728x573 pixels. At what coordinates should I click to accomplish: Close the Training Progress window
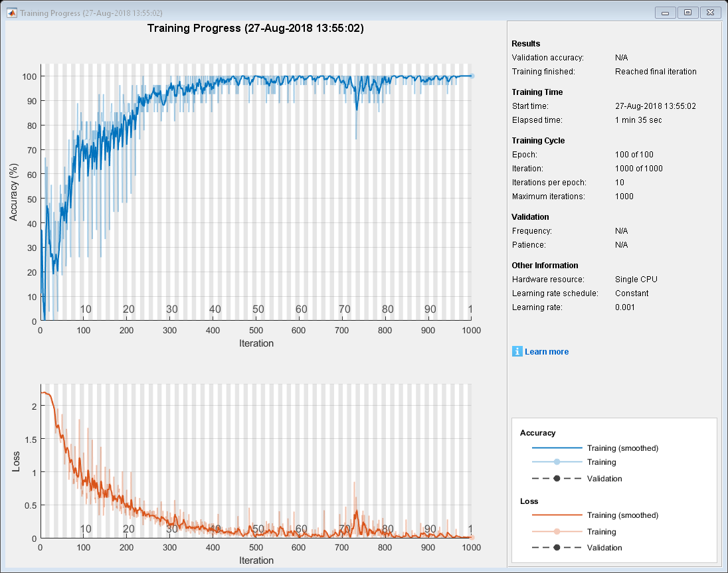click(710, 13)
